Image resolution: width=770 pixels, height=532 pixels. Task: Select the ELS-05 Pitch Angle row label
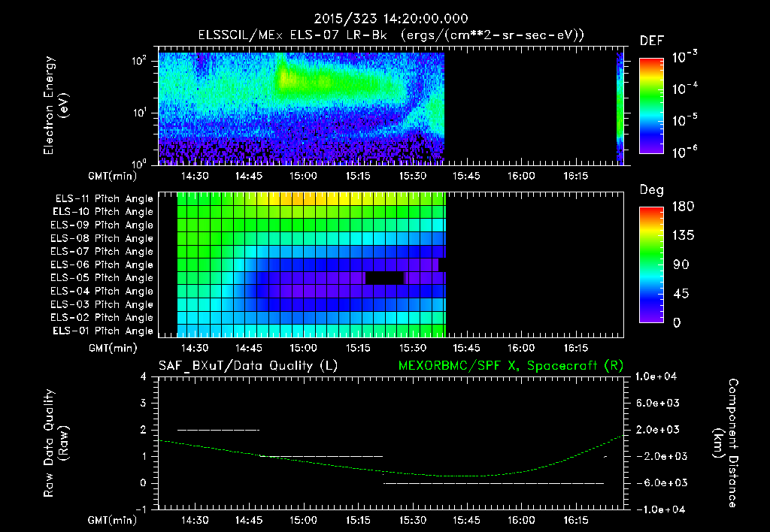tap(102, 278)
